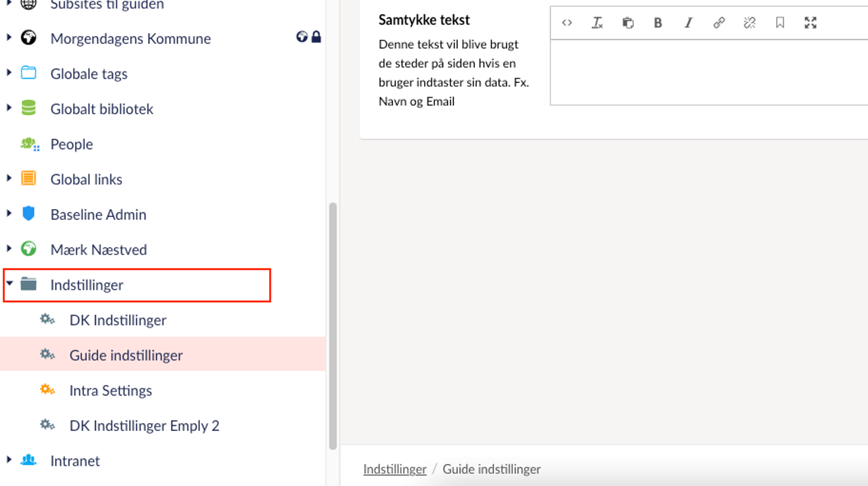The height and width of the screenshot is (486, 868).
Task: Click the remove link icon
Action: click(749, 23)
